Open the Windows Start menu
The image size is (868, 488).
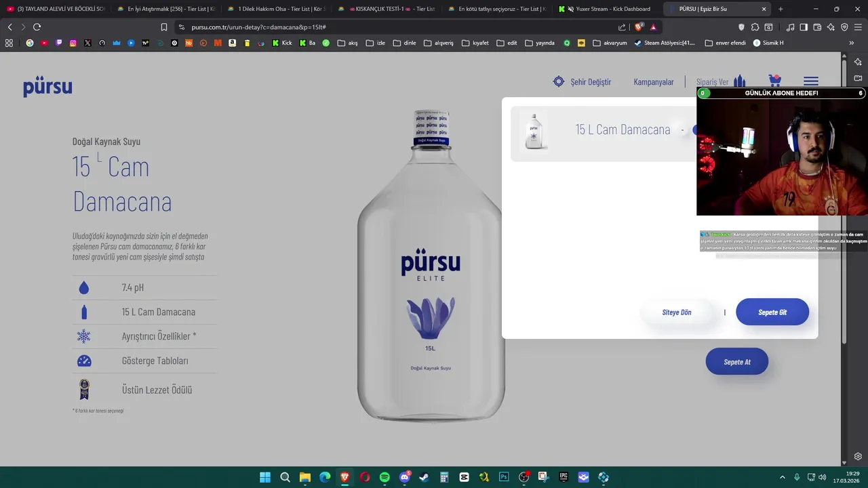click(x=265, y=477)
